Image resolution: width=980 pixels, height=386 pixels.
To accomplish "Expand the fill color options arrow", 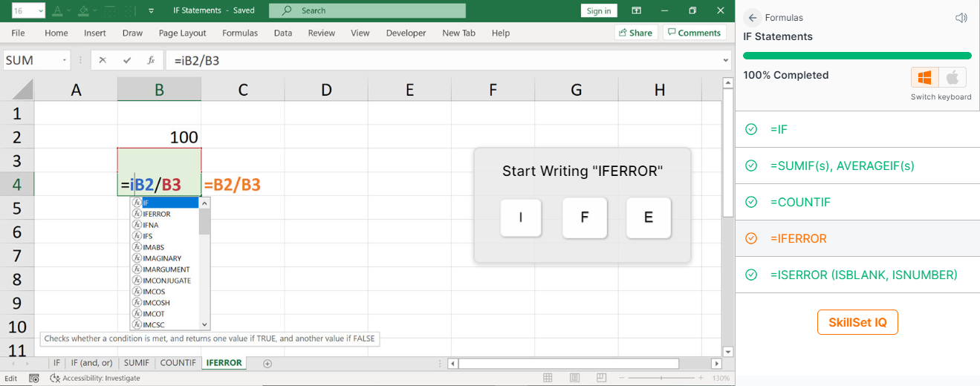I will pyautogui.click(x=96, y=10).
